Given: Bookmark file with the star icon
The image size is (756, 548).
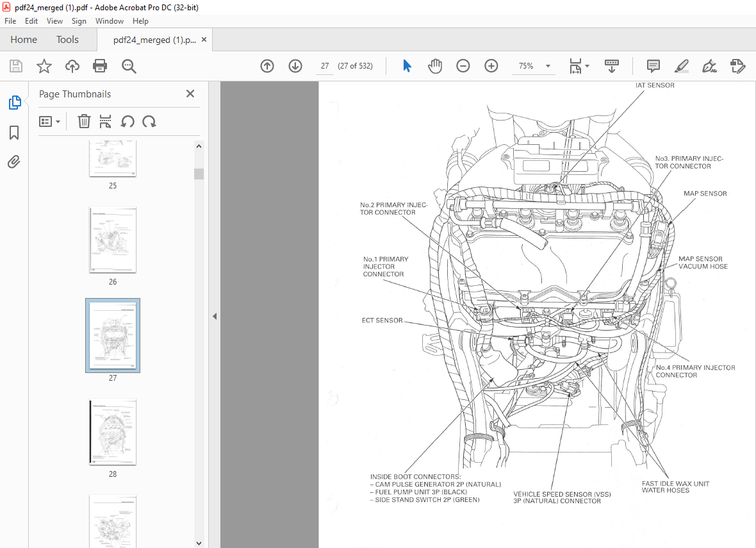Looking at the screenshot, I should [x=44, y=66].
